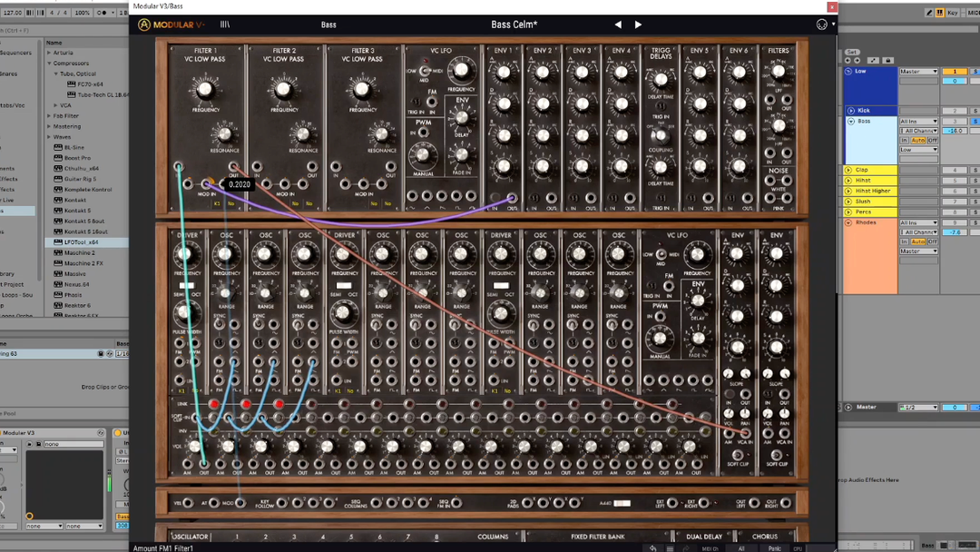Toggle the Key mapping mode button
The image size is (980, 552).
click(x=952, y=13)
